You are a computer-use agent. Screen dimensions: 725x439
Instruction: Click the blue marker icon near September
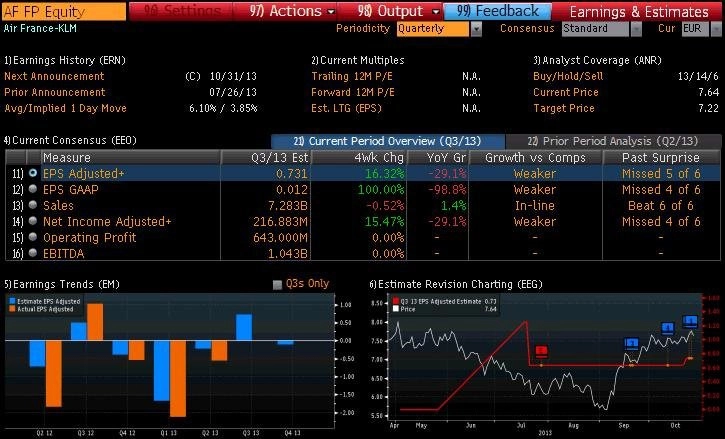(631, 344)
